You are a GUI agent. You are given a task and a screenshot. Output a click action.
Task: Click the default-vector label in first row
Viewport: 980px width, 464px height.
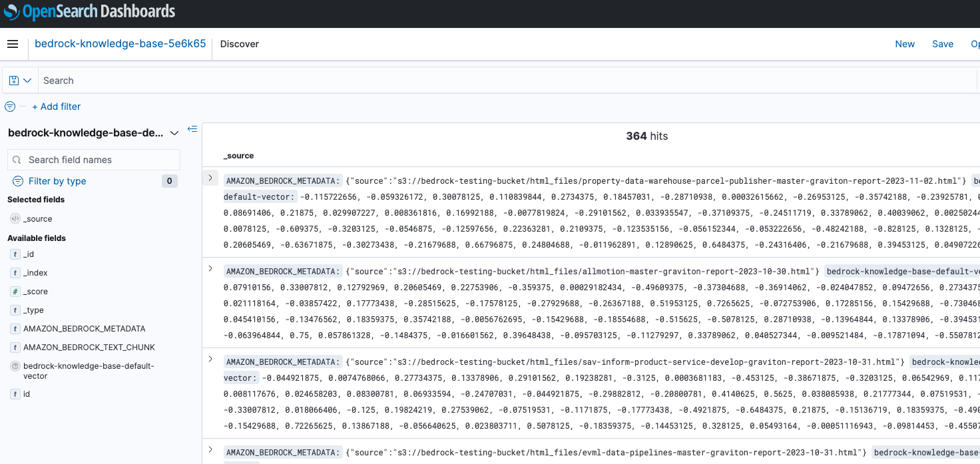click(x=259, y=197)
